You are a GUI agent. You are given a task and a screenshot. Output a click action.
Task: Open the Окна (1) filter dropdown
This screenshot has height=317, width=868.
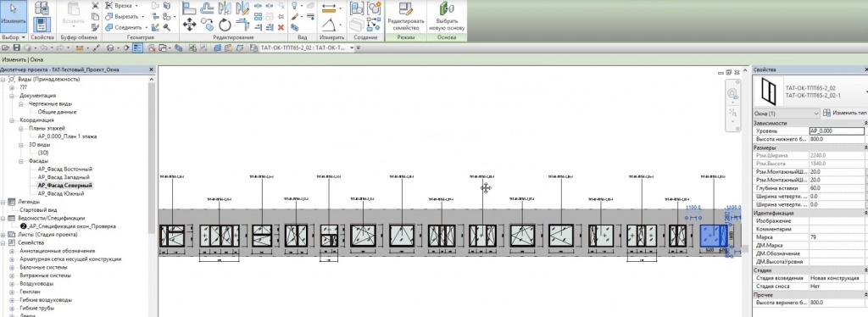(x=787, y=113)
